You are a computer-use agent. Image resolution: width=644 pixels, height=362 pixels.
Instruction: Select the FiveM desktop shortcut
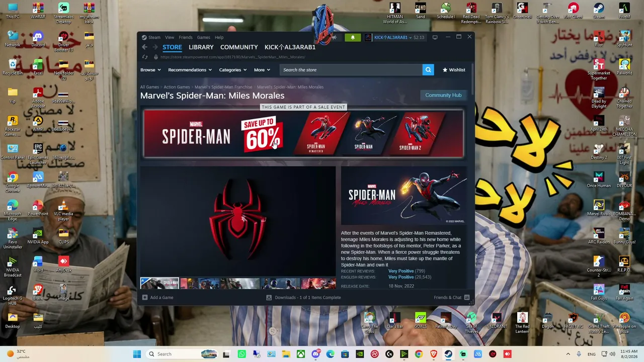point(624,11)
